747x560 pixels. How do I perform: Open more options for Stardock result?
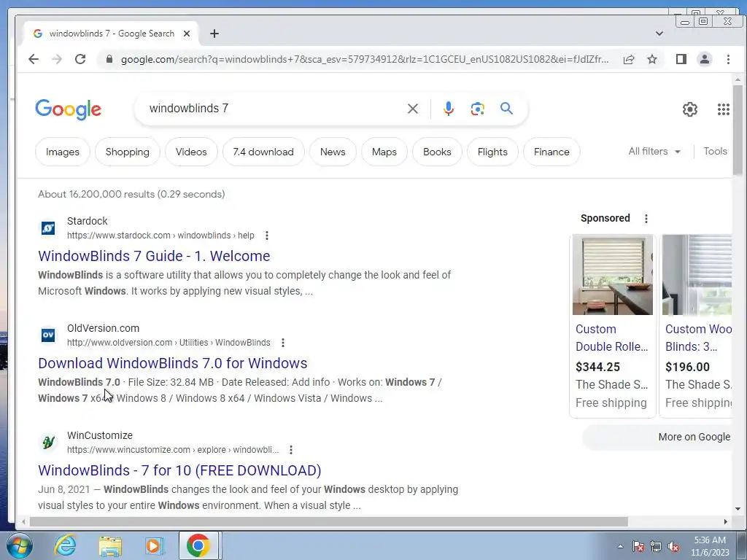[x=267, y=236]
